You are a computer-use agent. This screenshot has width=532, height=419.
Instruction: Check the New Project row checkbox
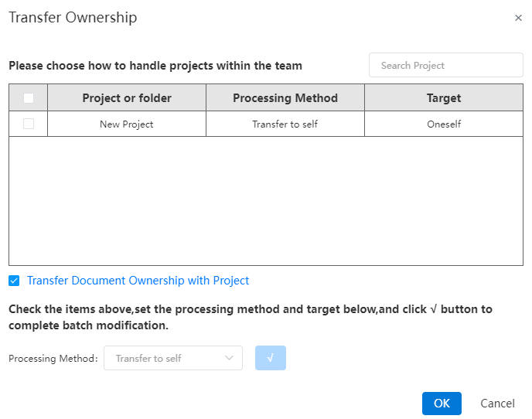[29, 124]
